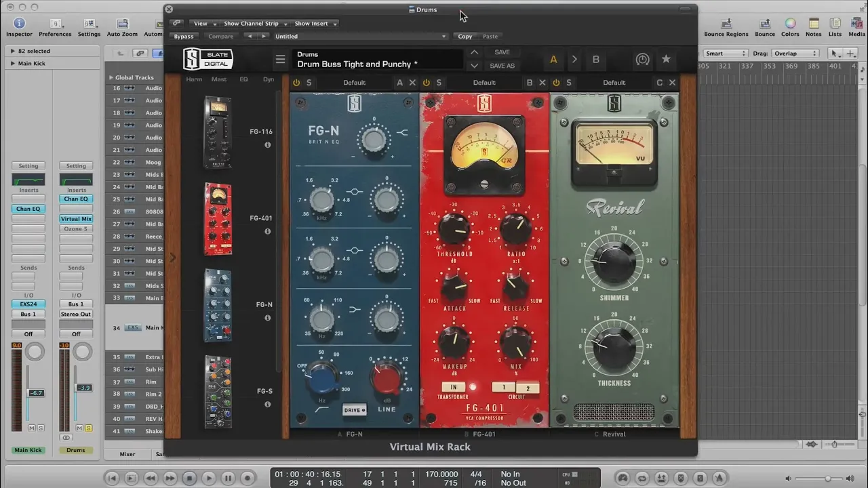The width and height of the screenshot is (868, 488).
Task: Show info for the FG-S module
Action: [267, 405]
